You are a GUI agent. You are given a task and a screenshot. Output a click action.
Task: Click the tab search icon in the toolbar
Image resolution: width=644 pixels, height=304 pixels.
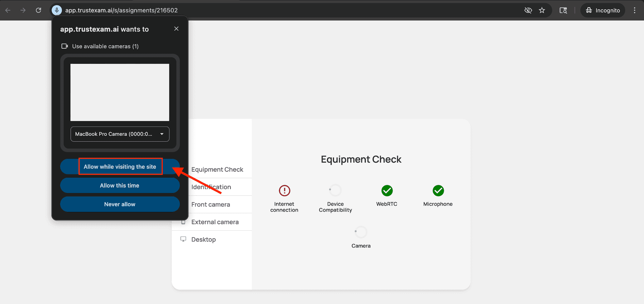[563, 10]
